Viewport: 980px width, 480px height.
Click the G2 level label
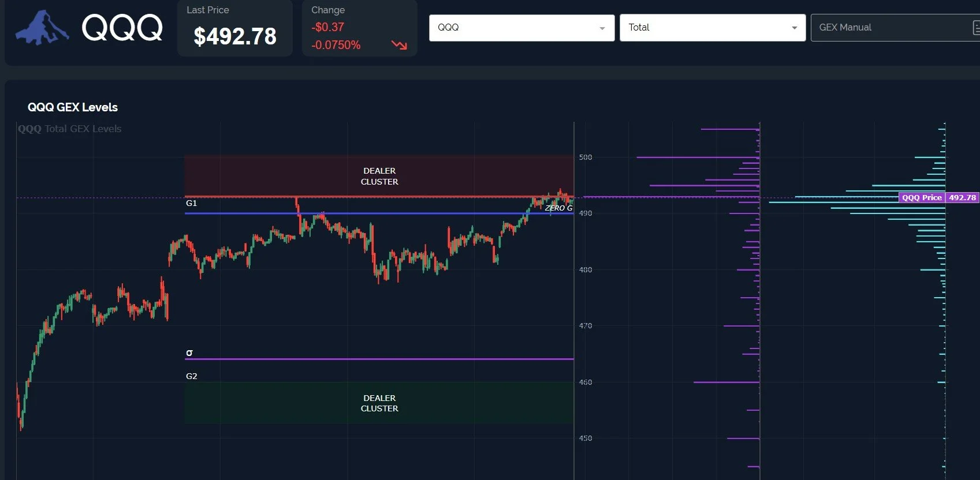pyautogui.click(x=191, y=376)
